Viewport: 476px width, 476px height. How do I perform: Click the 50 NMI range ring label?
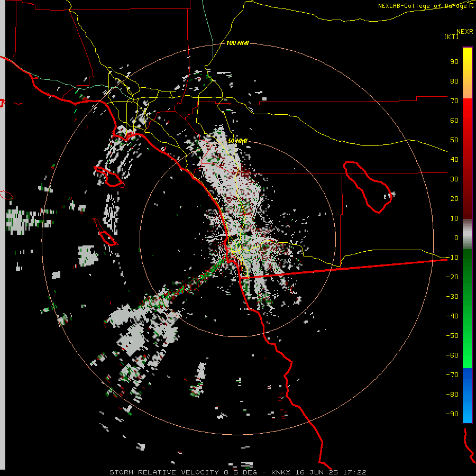(x=237, y=141)
